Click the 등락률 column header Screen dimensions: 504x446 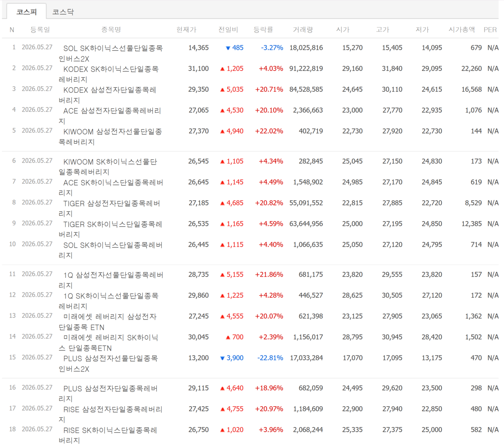(x=263, y=30)
